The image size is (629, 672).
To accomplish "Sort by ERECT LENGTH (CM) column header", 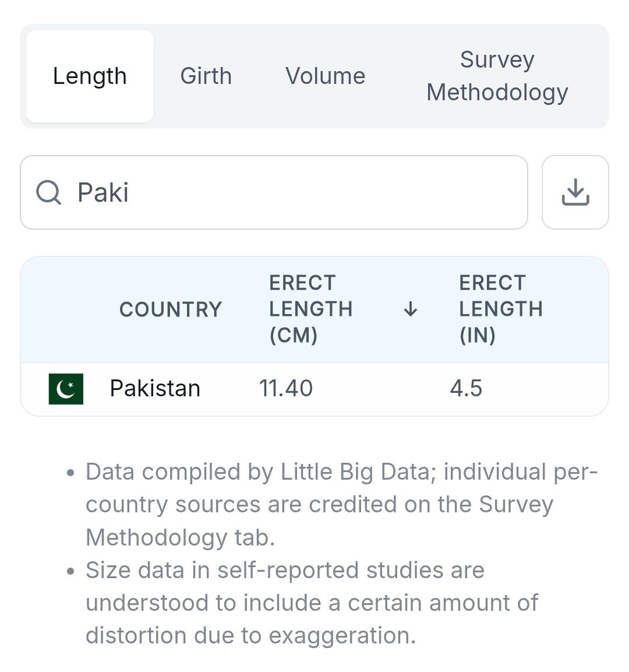I will pyautogui.click(x=310, y=309).
